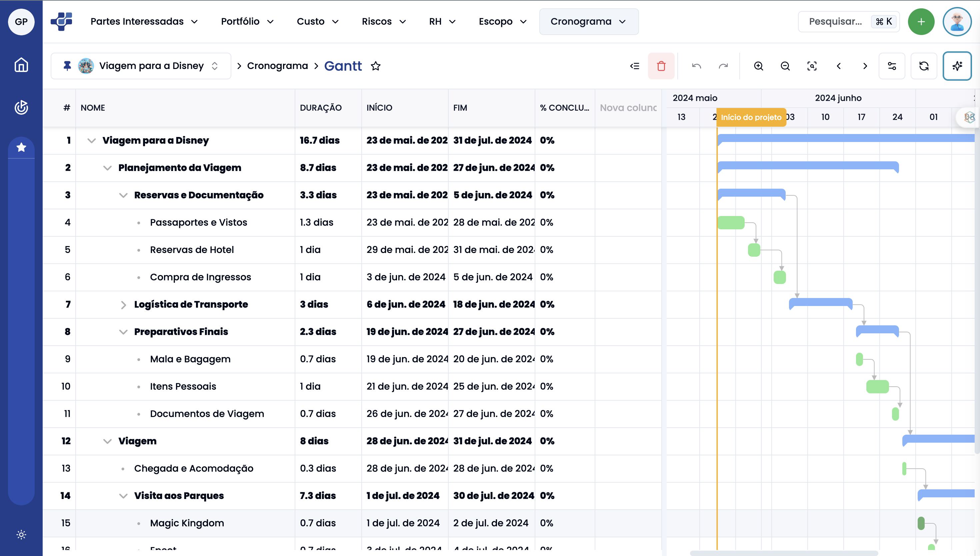The height and width of the screenshot is (556, 980).
Task: Click the GP workspace avatar
Action: tap(21, 21)
